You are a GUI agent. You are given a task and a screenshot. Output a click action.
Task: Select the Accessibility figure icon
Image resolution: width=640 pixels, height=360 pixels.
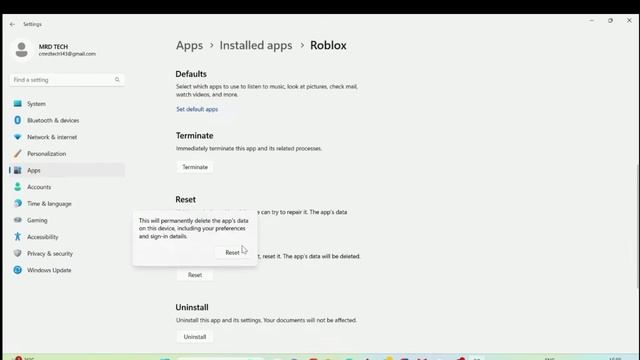tap(18, 237)
